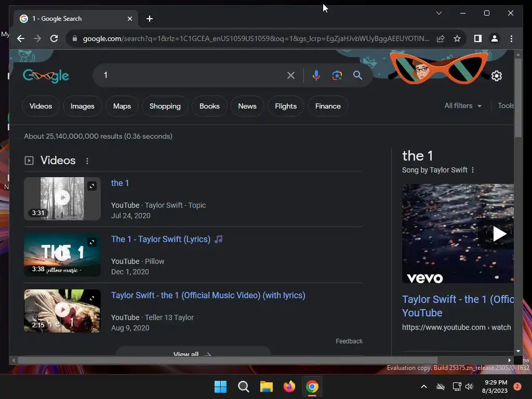The height and width of the screenshot is (399, 532).
Task: Click the scrollbar down arrow
Action: 518,351
